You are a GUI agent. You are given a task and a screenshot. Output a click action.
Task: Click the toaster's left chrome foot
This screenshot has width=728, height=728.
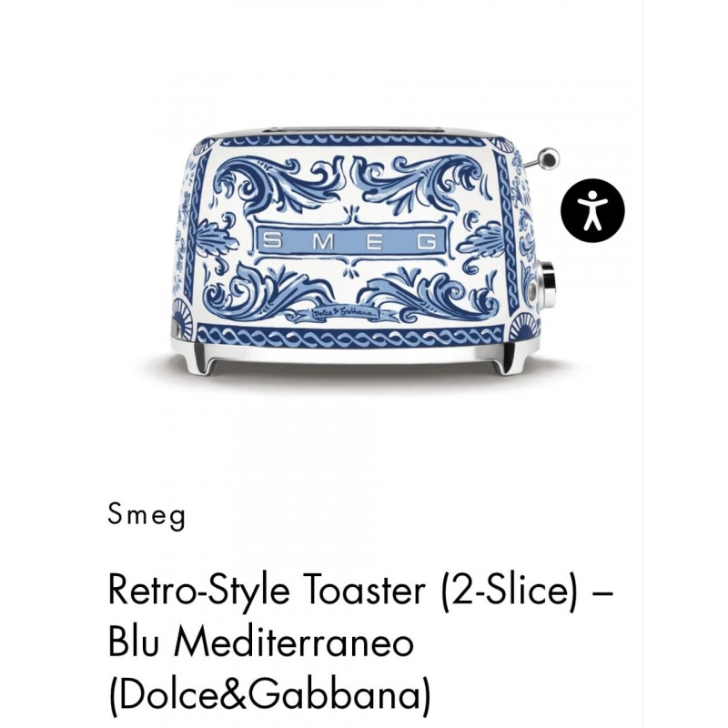pos(197,358)
